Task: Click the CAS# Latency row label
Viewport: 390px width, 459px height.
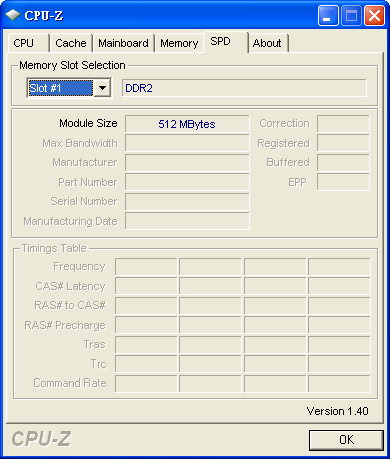Action: (x=70, y=286)
